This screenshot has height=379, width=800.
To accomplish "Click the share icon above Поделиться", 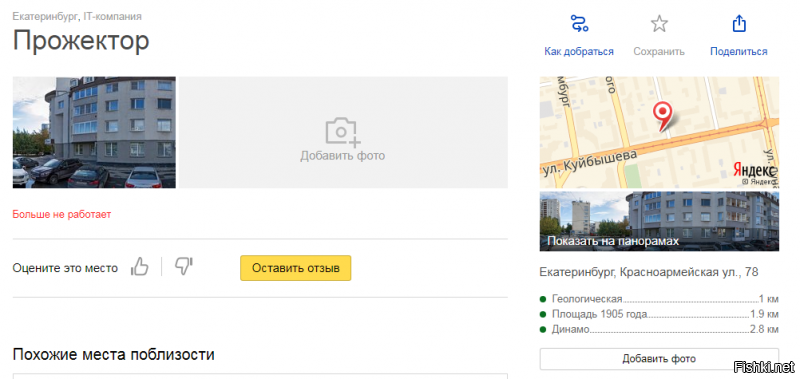I will tap(739, 24).
